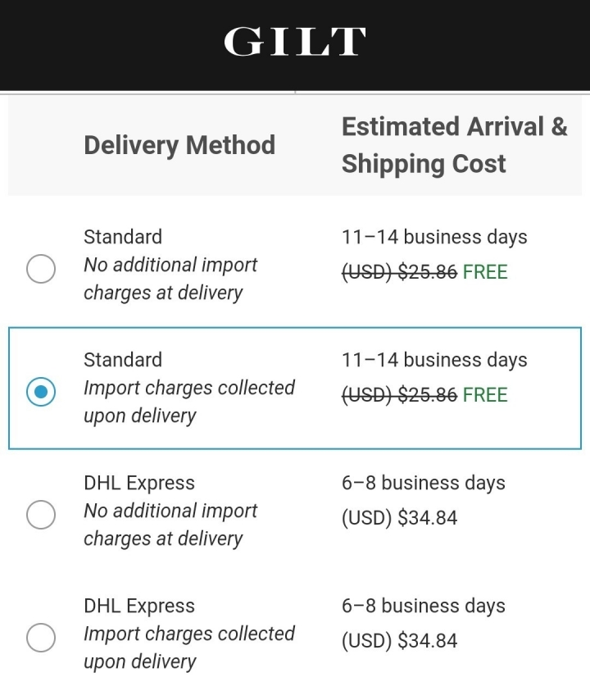Click 'Import charges collected upon delivery' under DHL Express

(x=189, y=648)
